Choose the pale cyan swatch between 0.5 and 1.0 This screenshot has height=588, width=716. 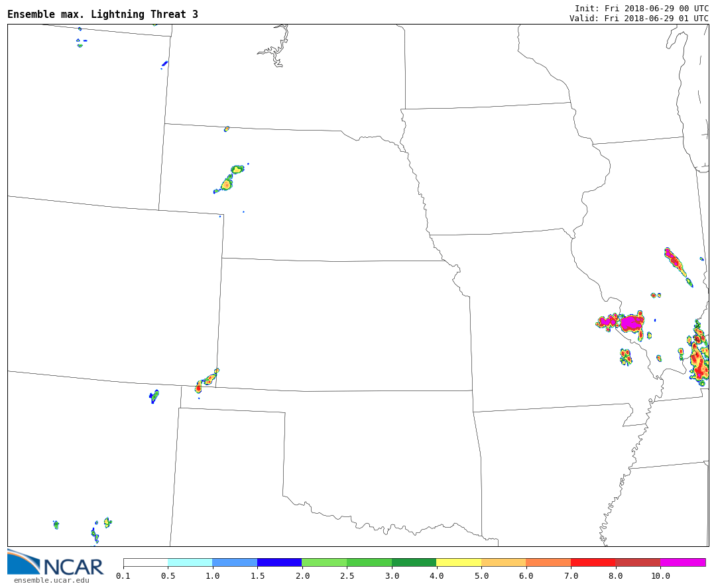(x=190, y=562)
